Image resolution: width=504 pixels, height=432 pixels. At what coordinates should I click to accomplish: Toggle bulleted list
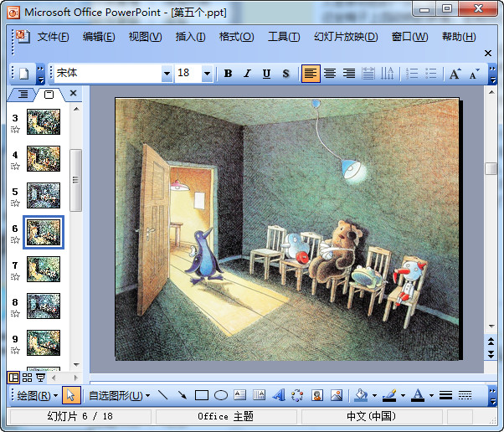pyautogui.click(x=430, y=74)
